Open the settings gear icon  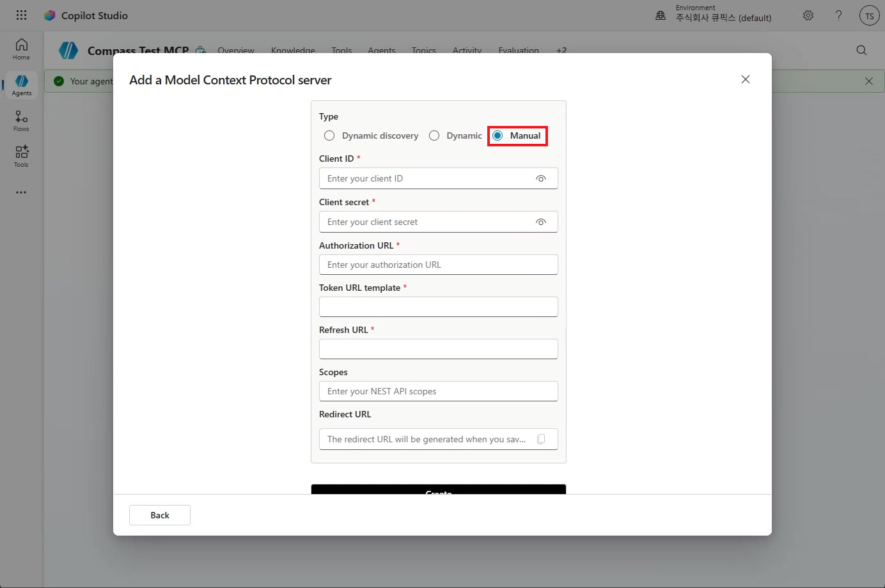[x=808, y=15]
